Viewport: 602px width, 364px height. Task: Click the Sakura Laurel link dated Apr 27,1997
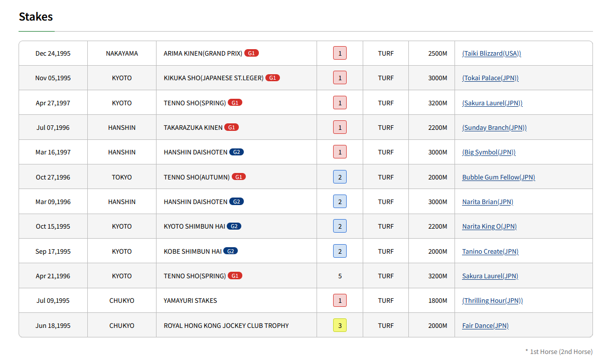(492, 103)
